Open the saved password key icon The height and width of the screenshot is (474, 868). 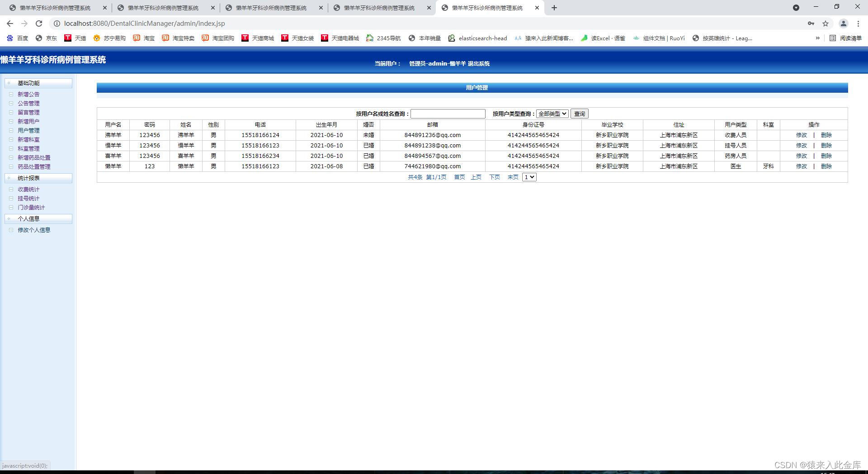811,24
